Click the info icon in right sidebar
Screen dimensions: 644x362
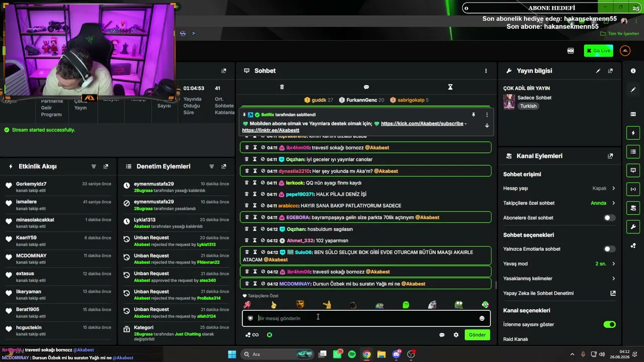(633, 71)
